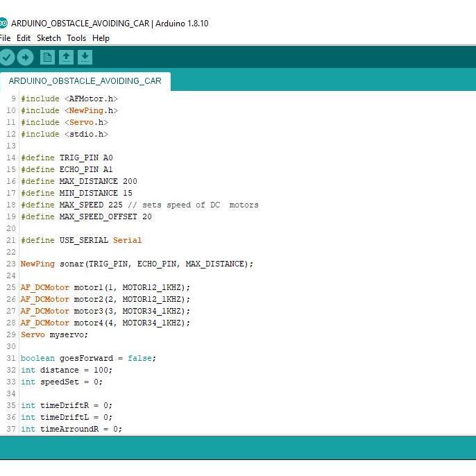Click the NewPing sonar declaration line

137,264
